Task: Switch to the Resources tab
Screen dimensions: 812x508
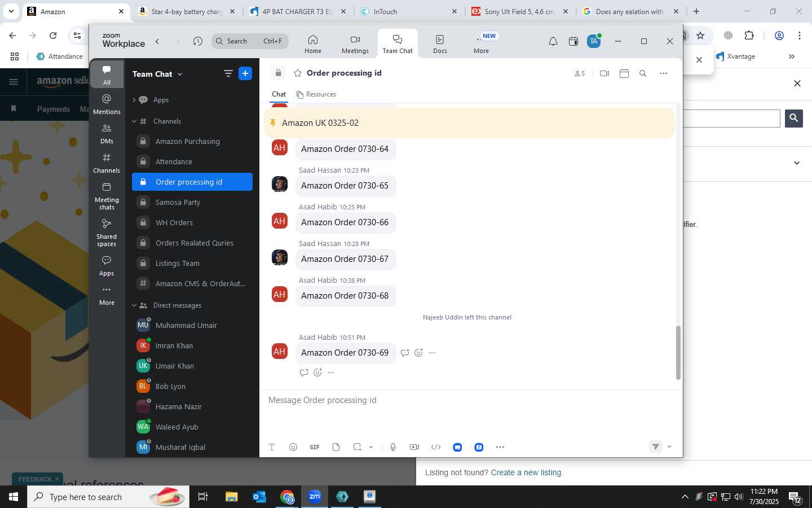Action: pyautogui.click(x=316, y=94)
